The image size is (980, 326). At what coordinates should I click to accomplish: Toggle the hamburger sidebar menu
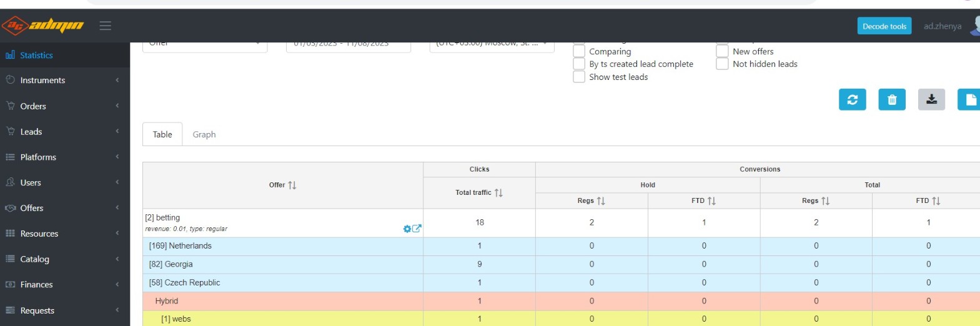click(x=106, y=26)
